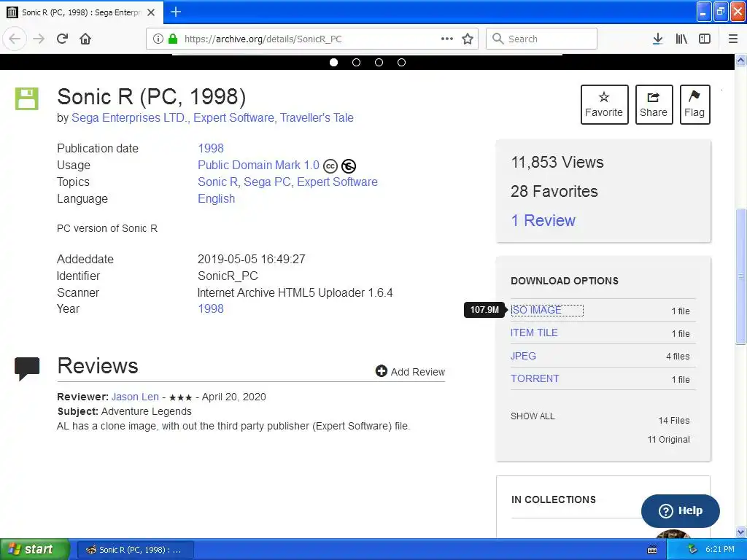Screen dimensions: 747x560
Task: Click in the browser Search box
Action: point(542,39)
